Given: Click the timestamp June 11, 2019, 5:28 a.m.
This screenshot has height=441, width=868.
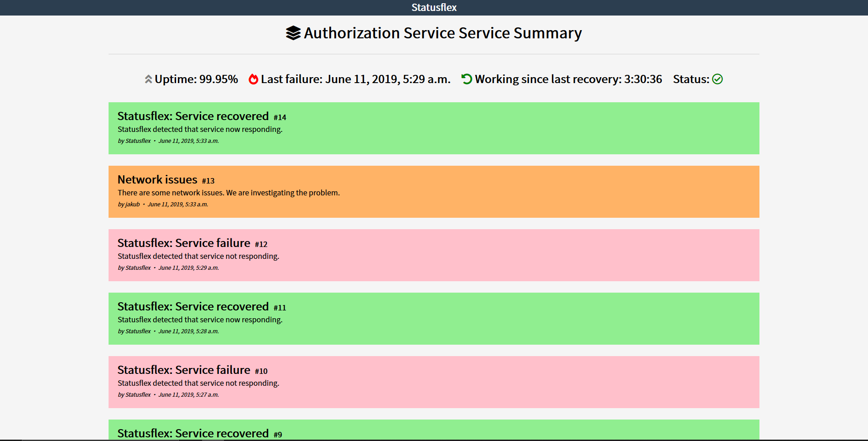Looking at the screenshot, I should pyautogui.click(x=188, y=331).
